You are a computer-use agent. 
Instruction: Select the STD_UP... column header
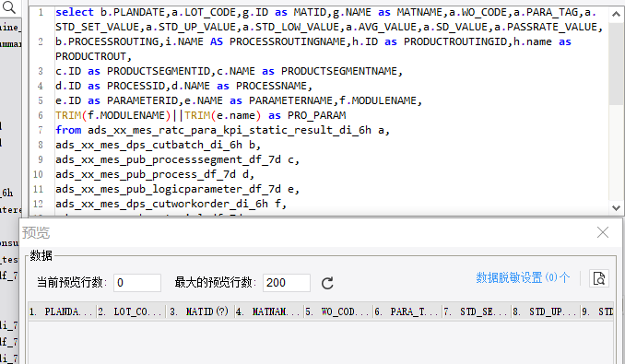click(x=546, y=311)
